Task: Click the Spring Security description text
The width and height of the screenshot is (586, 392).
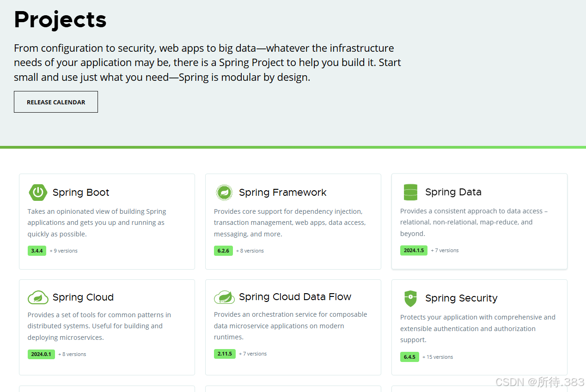Action: point(478,328)
